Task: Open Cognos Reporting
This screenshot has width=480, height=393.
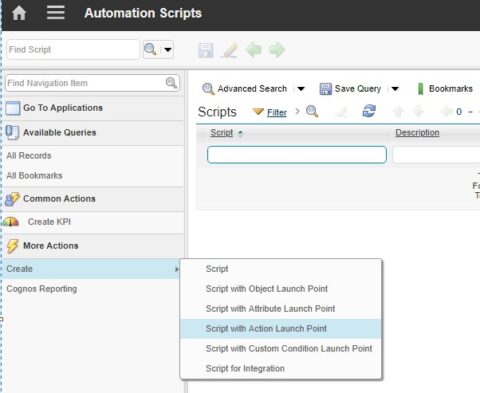Action: (x=42, y=289)
